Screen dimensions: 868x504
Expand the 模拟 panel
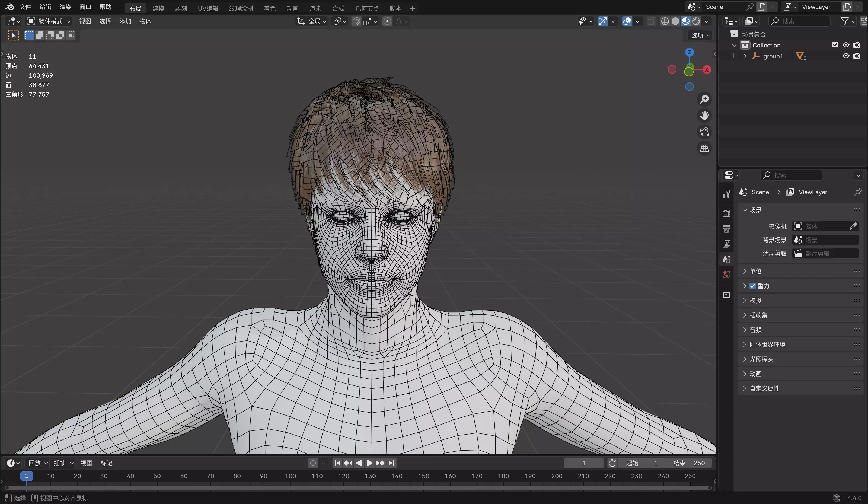click(x=800, y=300)
